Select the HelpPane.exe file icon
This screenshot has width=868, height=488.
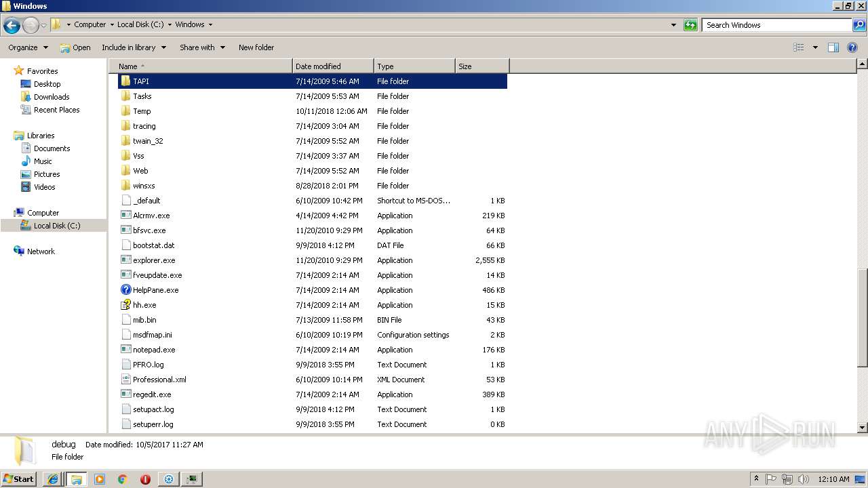125,290
